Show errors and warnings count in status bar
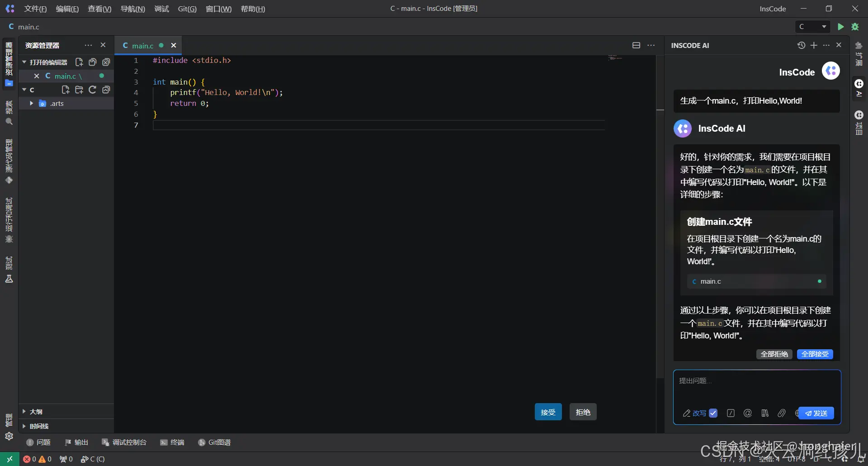 [37, 459]
